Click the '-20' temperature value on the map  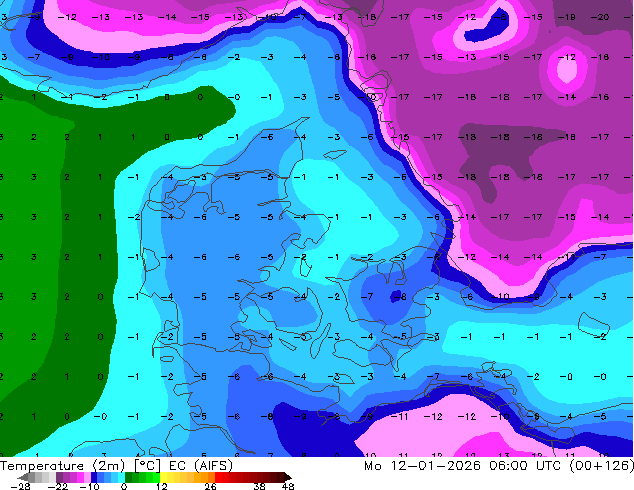click(600, 17)
